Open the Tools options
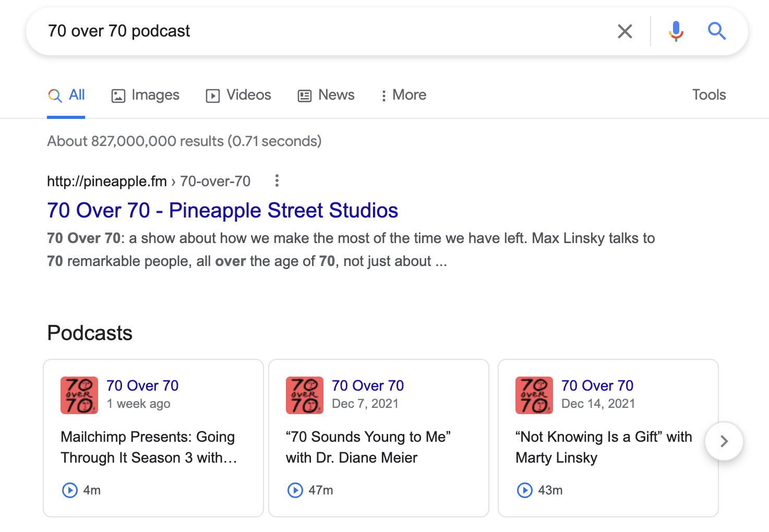The width and height of the screenshot is (769, 532). click(x=709, y=95)
